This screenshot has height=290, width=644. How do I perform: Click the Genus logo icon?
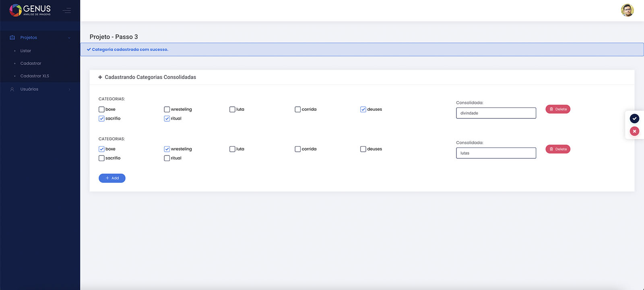(x=15, y=10)
